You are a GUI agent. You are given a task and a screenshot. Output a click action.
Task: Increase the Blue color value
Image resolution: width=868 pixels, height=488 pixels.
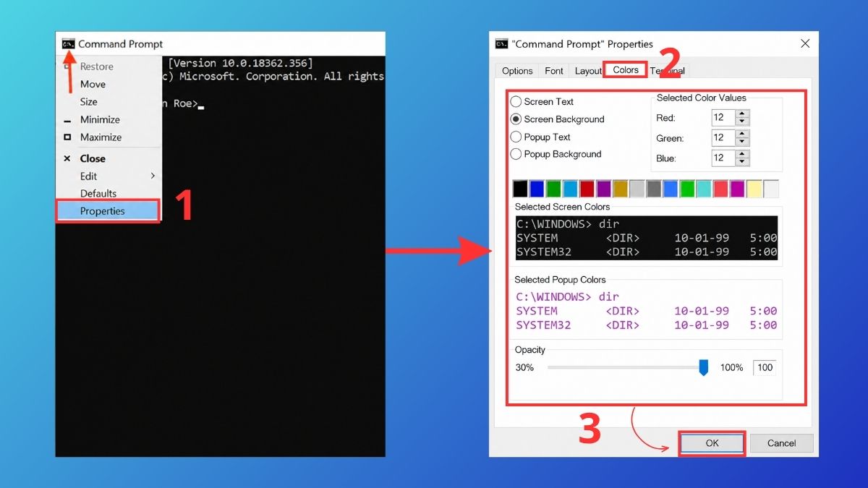pyautogui.click(x=742, y=154)
